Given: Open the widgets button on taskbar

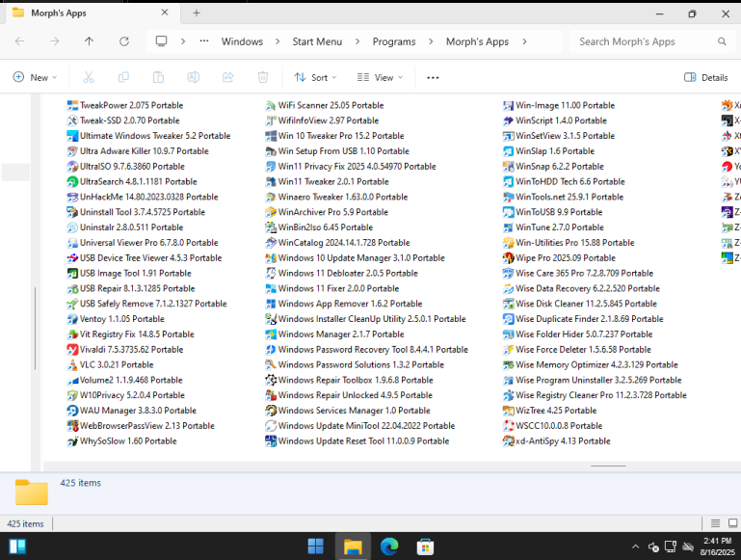Looking at the screenshot, I should (17, 547).
